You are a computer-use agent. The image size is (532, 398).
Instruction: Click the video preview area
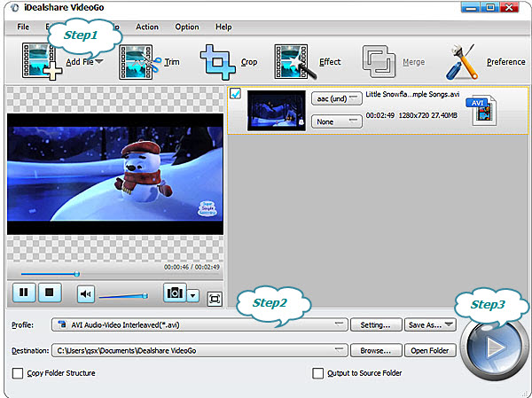pos(115,174)
